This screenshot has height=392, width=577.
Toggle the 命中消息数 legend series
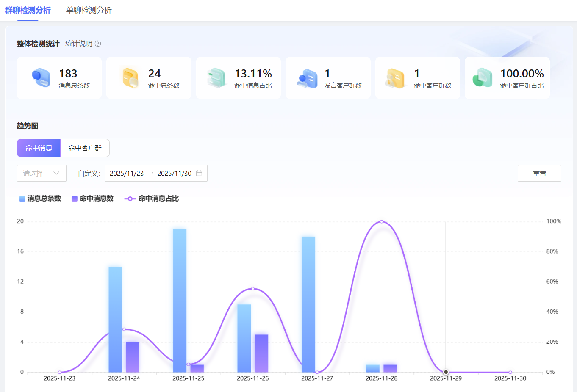point(93,199)
